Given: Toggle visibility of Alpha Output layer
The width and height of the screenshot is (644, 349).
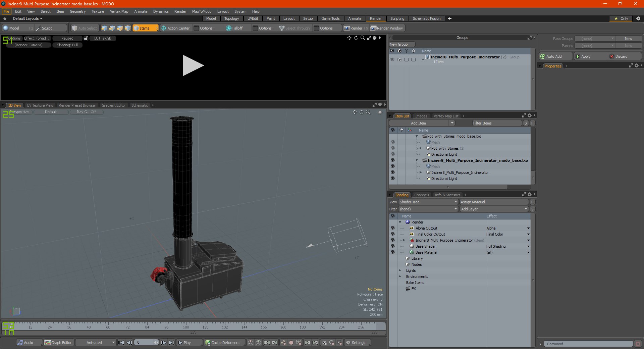Looking at the screenshot, I should 392,228.
